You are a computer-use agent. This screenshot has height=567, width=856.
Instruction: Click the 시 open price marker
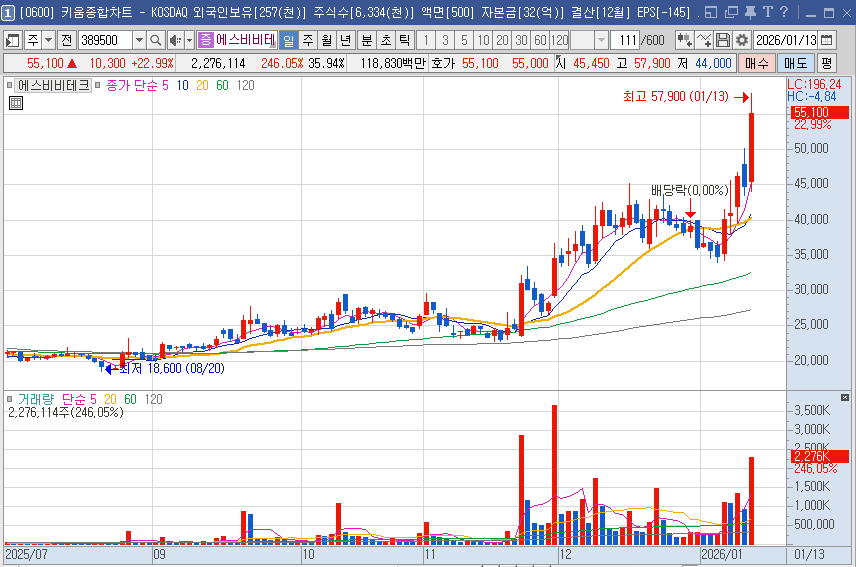click(x=561, y=63)
